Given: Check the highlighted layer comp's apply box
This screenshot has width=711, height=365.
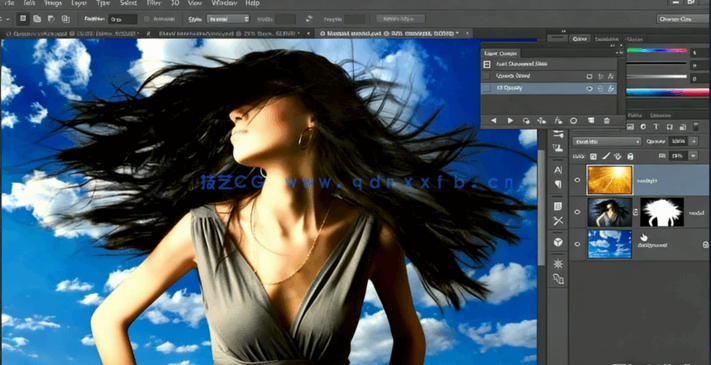Looking at the screenshot, I should [x=487, y=88].
